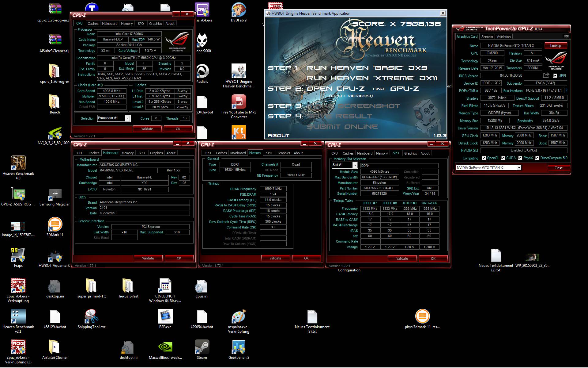
Task: Select SPD tab in CPU-Z Memory window
Action: coord(269,153)
